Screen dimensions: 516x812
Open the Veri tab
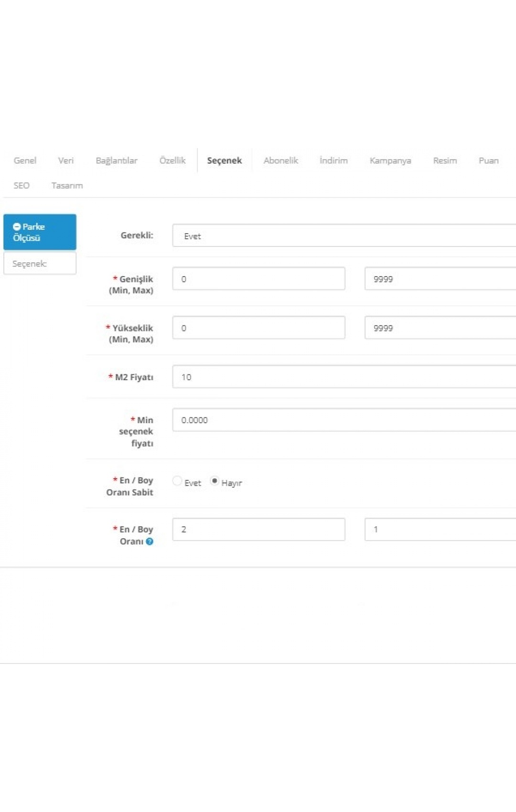pyautogui.click(x=66, y=160)
